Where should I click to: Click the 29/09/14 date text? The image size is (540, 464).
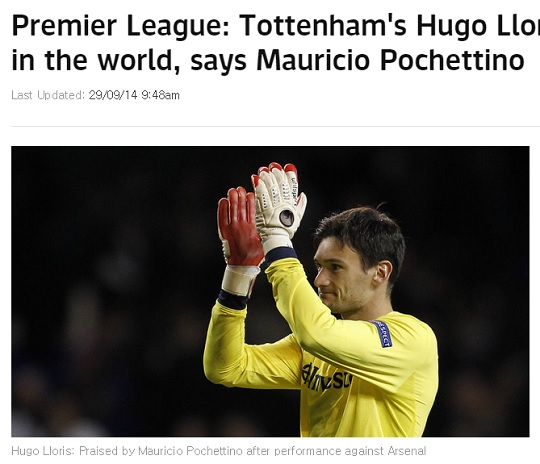pyautogui.click(x=113, y=95)
